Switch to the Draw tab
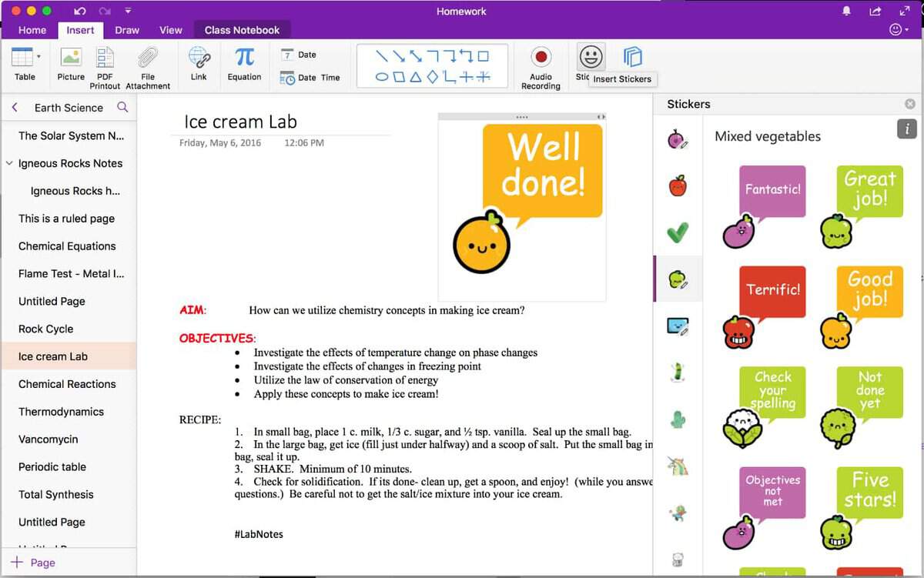This screenshot has width=924, height=578. [x=127, y=30]
